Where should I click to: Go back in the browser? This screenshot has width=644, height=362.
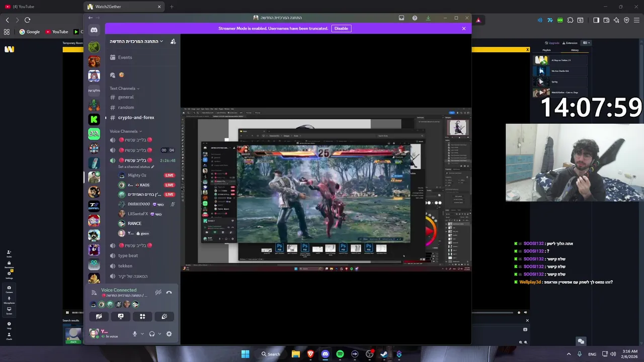[7, 20]
